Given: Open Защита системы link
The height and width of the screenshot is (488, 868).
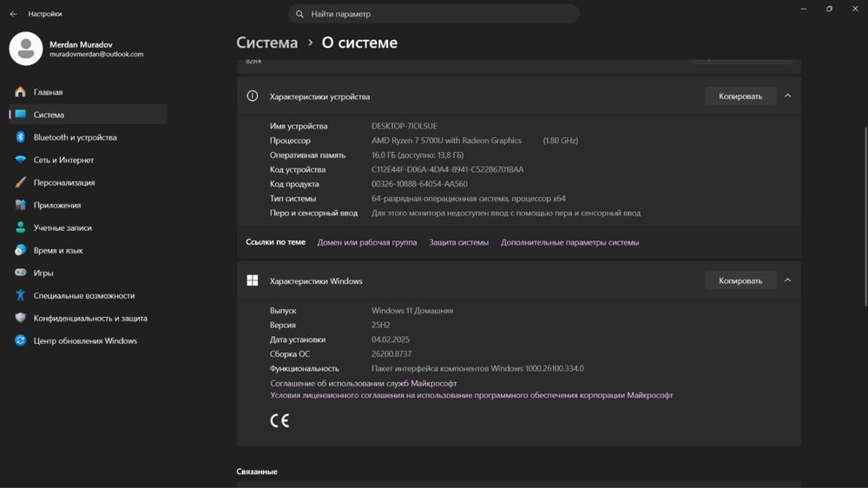Looking at the screenshot, I should (459, 242).
